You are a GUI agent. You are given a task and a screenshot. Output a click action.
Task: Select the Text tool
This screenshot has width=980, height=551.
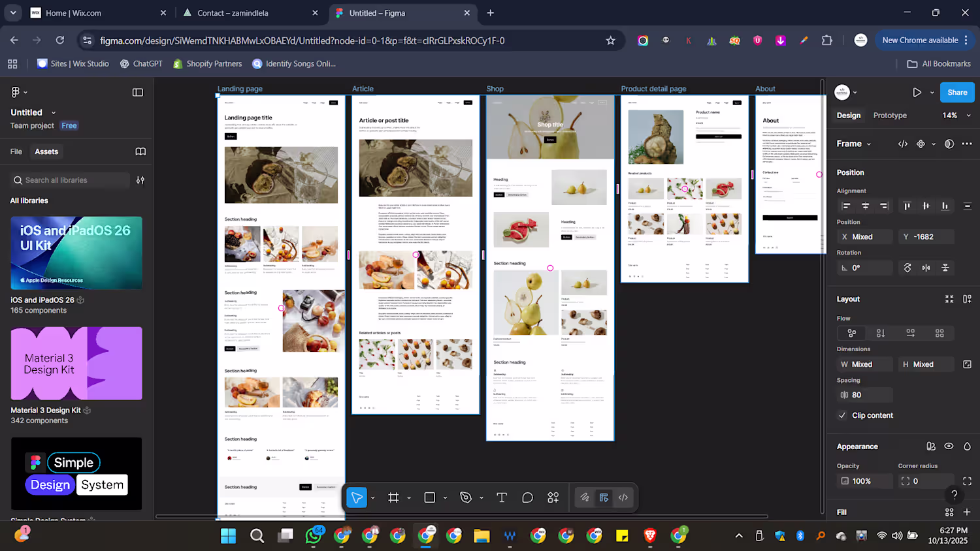pos(502,497)
